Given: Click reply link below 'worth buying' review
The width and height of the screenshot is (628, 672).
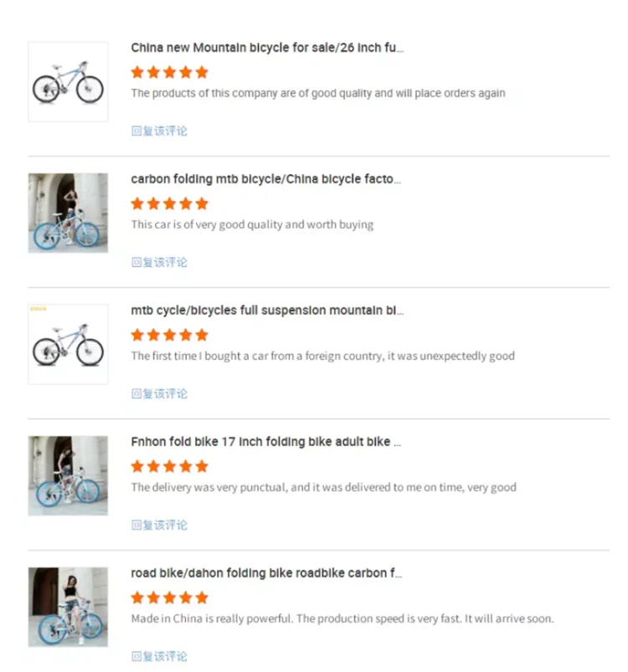Looking at the screenshot, I should click(159, 262).
